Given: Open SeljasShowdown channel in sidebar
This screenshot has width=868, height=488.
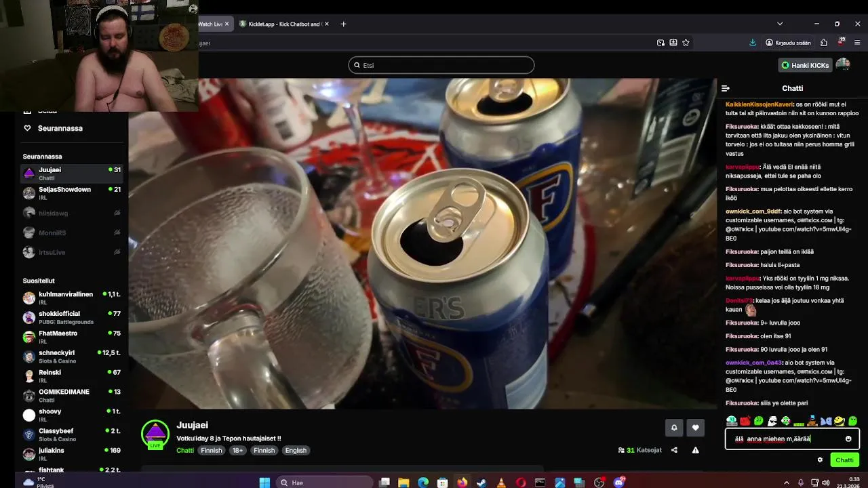Looking at the screenshot, I should tap(72, 193).
